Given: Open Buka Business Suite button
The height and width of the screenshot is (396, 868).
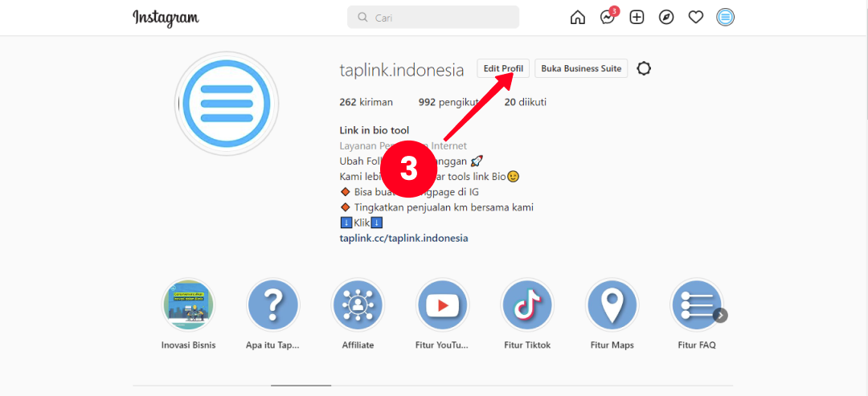Looking at the screenshot, I should coord(581,68).
